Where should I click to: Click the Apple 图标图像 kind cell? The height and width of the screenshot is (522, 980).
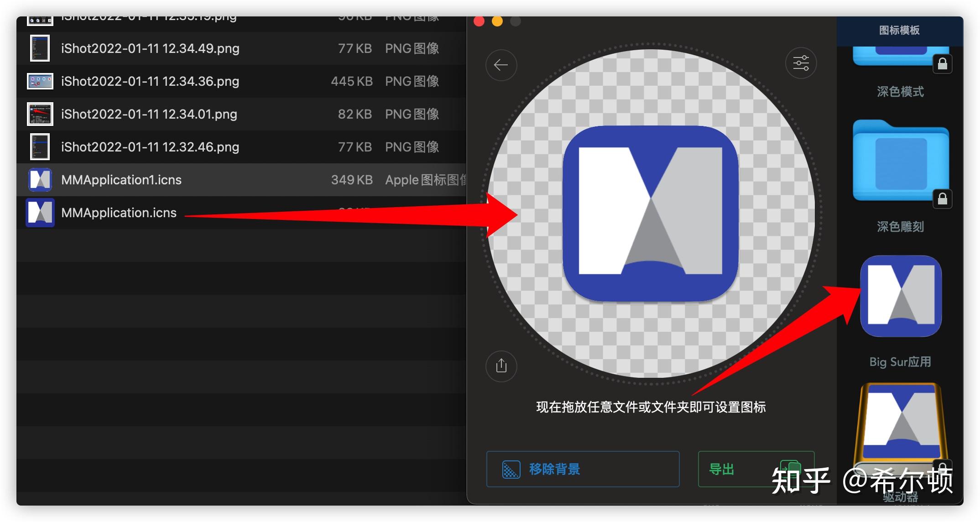(x=426, y=180)
